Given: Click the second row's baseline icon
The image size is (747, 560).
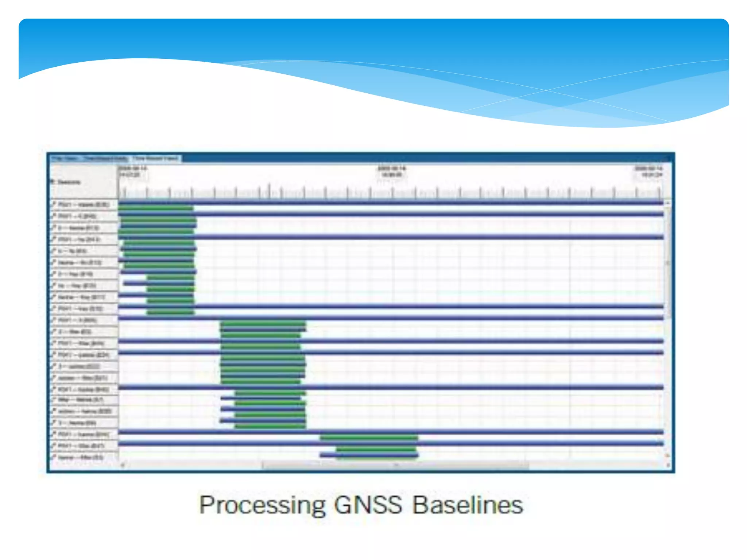Looking at the screenshot, I should (x=54, y=216).
